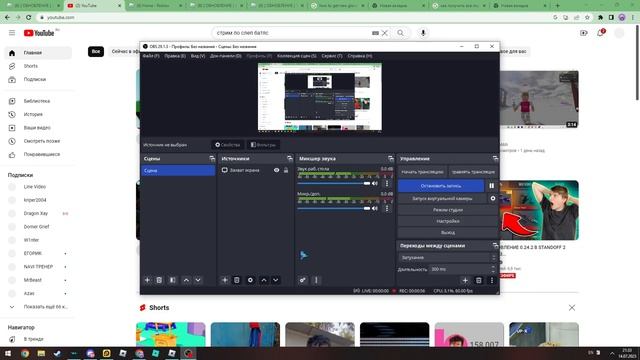
Task: Open source properties gear in Источники toolbar
Action: [250, 280]
